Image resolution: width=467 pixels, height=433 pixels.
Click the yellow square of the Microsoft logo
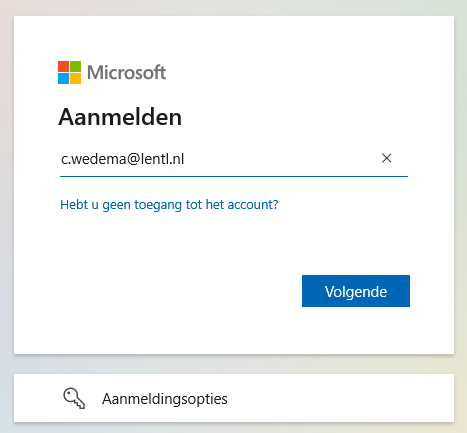75,78
